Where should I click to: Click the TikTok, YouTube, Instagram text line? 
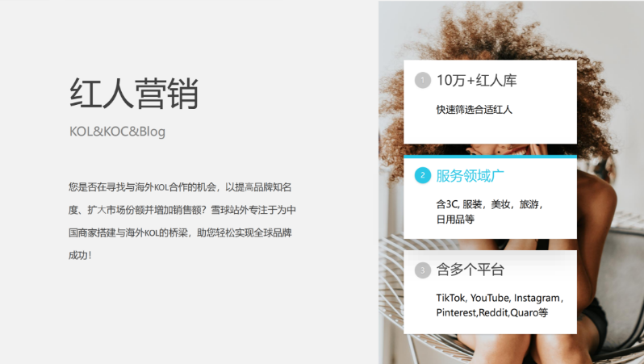500,298
